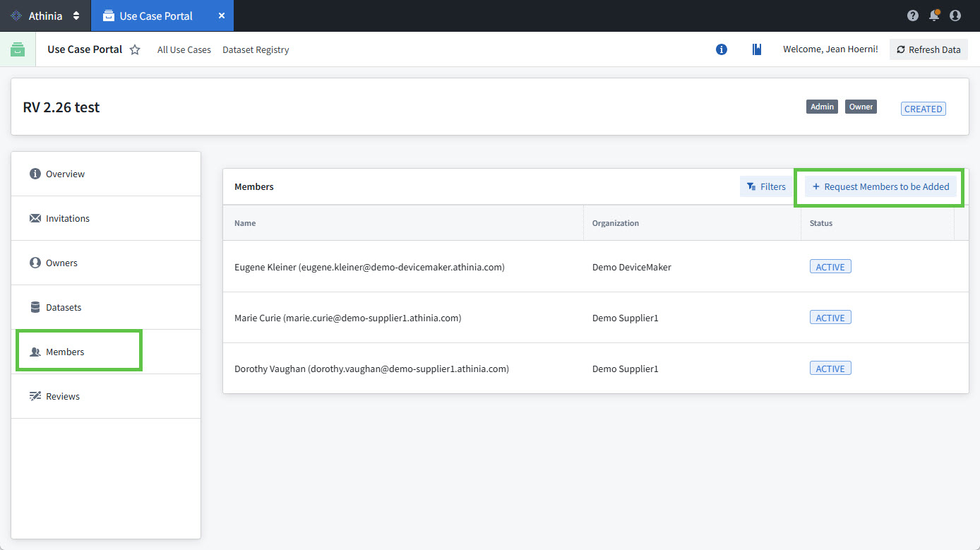Viewport: 980px width, 550px height.
Task: Go to All Use Cases
Action: [184, 49]
